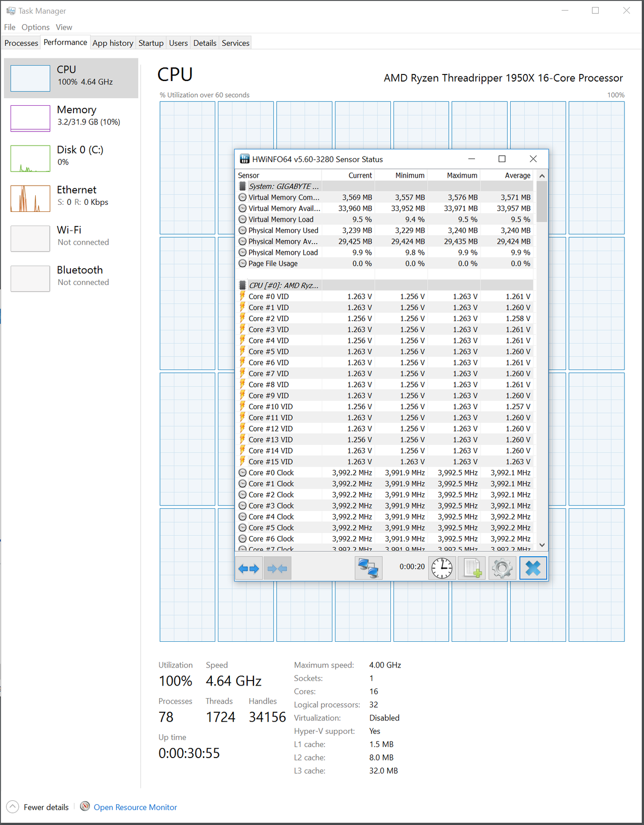Click HWiNFO clock reset timer icon

coord(442,568)
